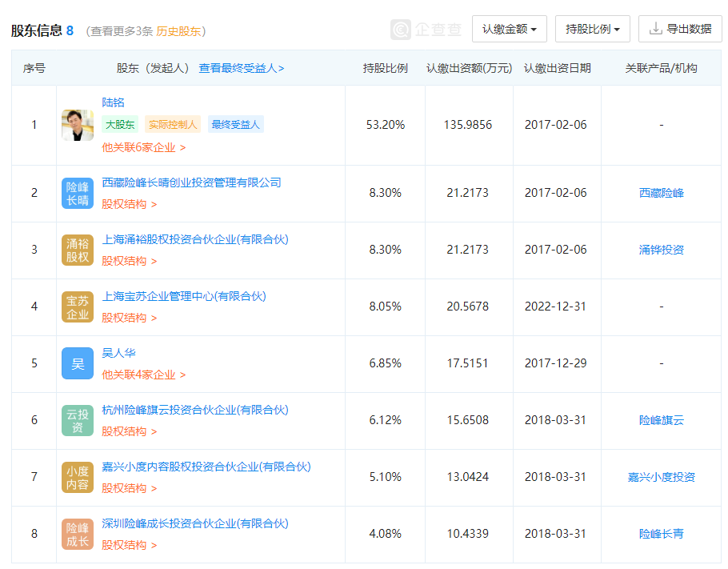Screen dimensions: 728x569
Task: Click 陆铭's profile photo thumbnail
Action: point(78,125)
